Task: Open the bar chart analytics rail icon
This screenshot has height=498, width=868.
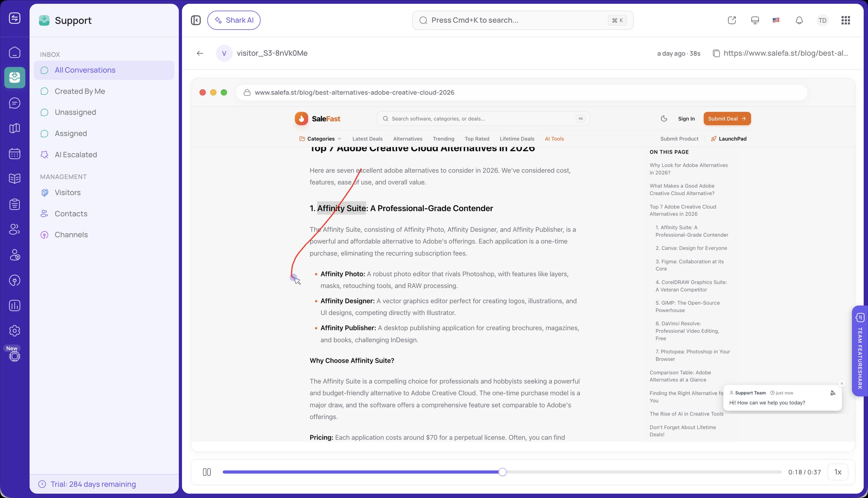Action: pyautogui.click(x=14, y=306)
